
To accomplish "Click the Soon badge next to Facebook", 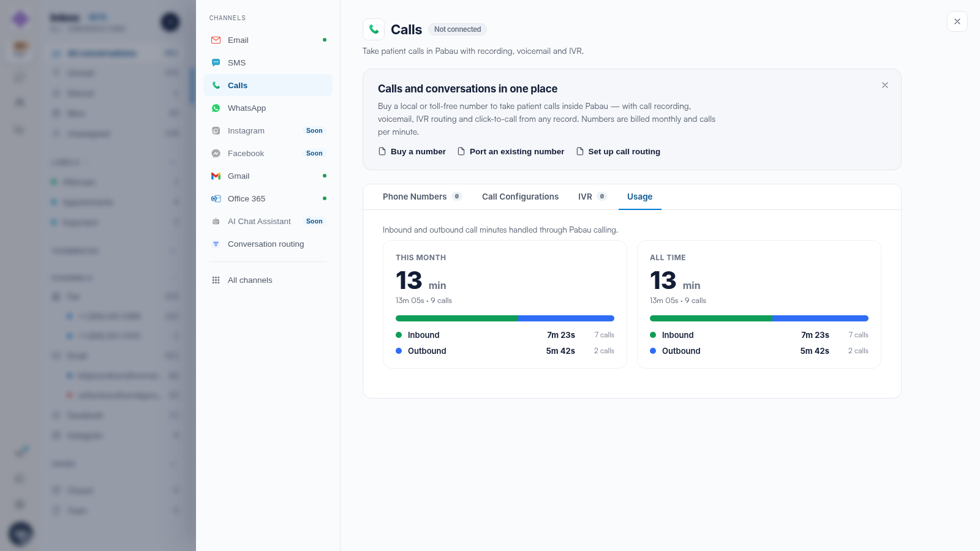I will pos(314,154).
